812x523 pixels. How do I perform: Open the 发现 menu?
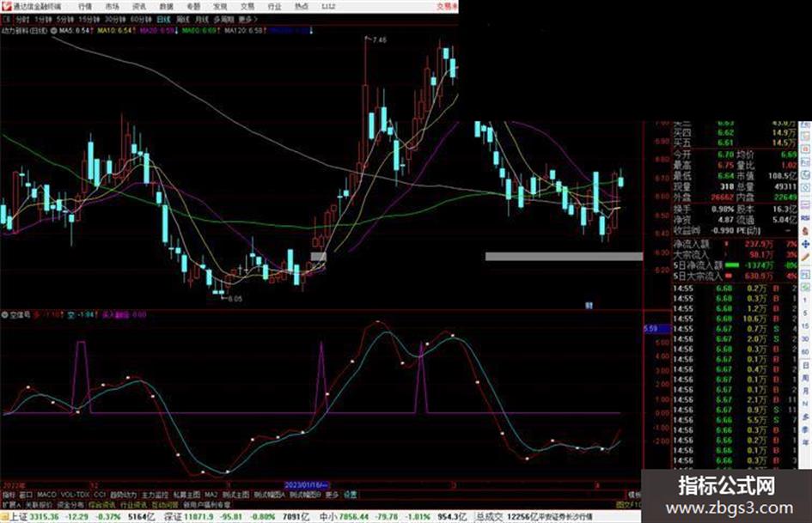220,7
